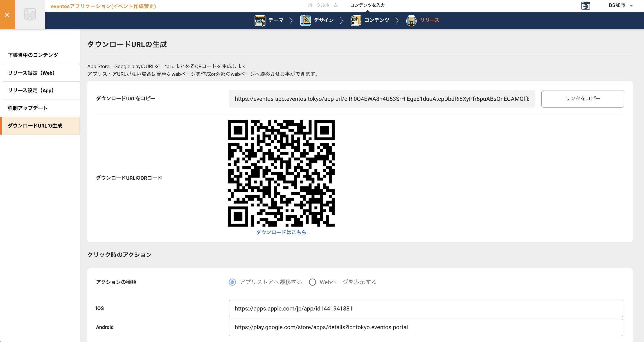This screenshot has width=644, height=342.
Task: Select the コンテンツを入力 tab
Action: coord(367,5)
